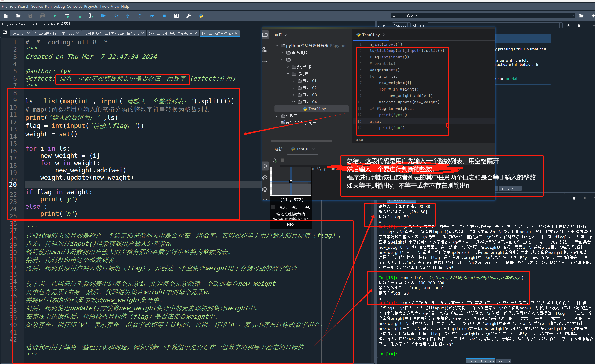Open the working directory path dropdown

573,16
